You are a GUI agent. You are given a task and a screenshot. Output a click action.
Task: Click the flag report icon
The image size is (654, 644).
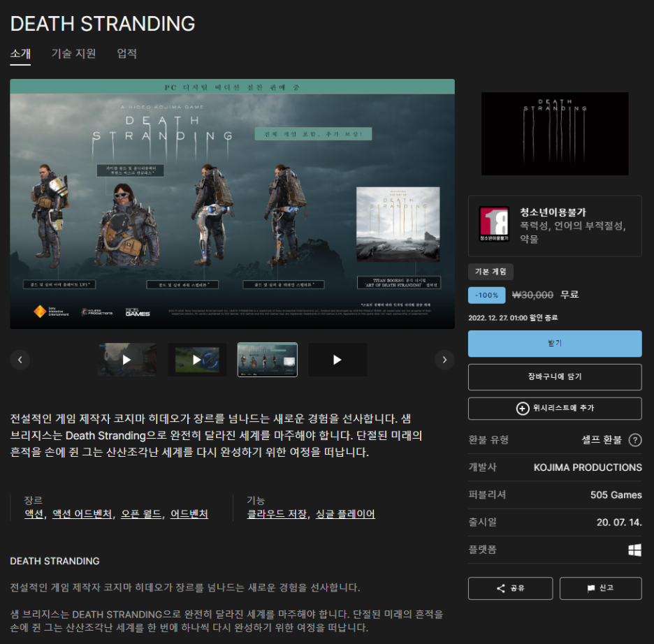[591, 588]
